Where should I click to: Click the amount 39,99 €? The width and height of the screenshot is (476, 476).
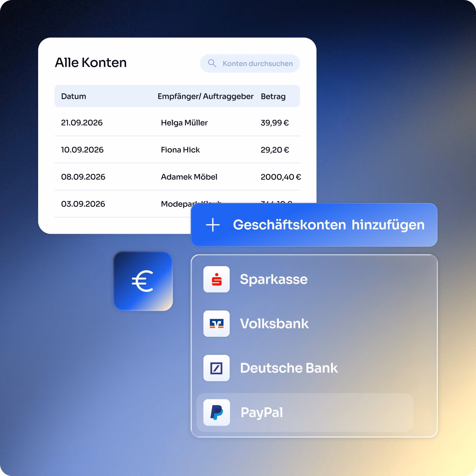pyautogui.click(x=275, y=123)
